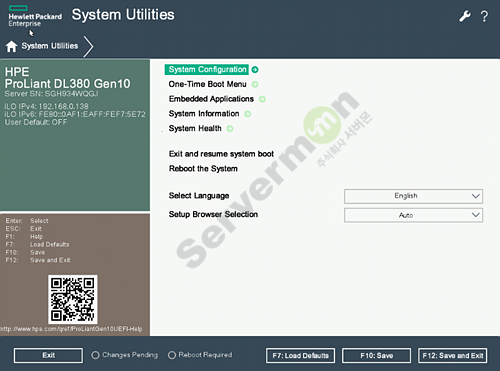Viewport: 500px width, 371px height.
Task: Click the F7: Load Defaults hint
Action: [x=37, y=244]
